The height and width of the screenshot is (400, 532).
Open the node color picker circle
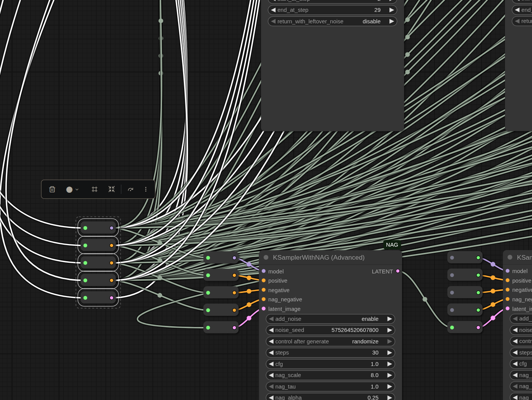69,189
